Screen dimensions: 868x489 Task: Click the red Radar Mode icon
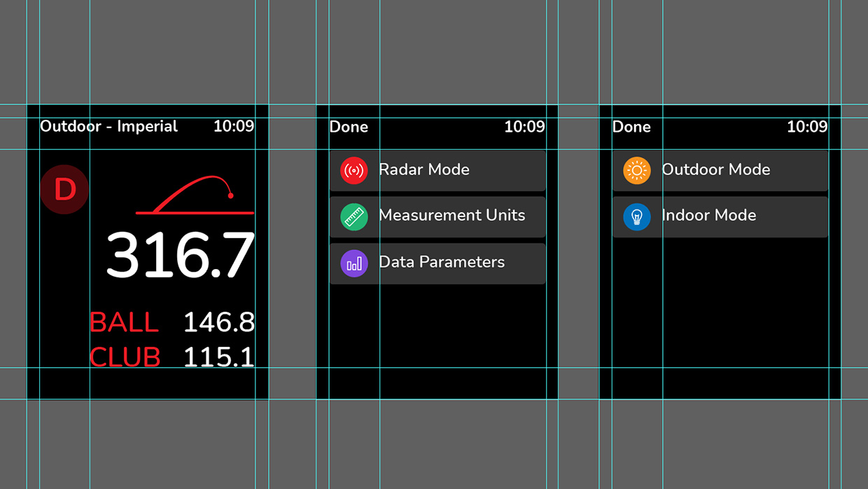click(x=354, y=170)
